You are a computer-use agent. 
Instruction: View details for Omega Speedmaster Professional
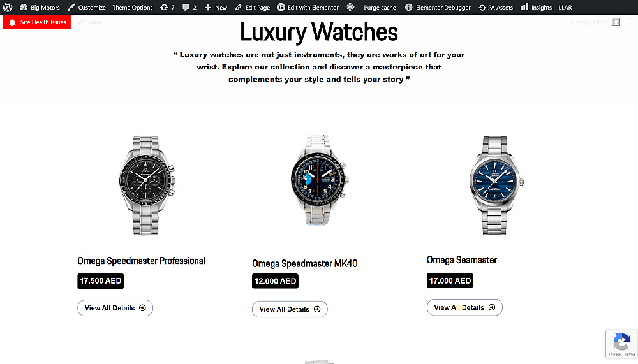pos(115,308)
